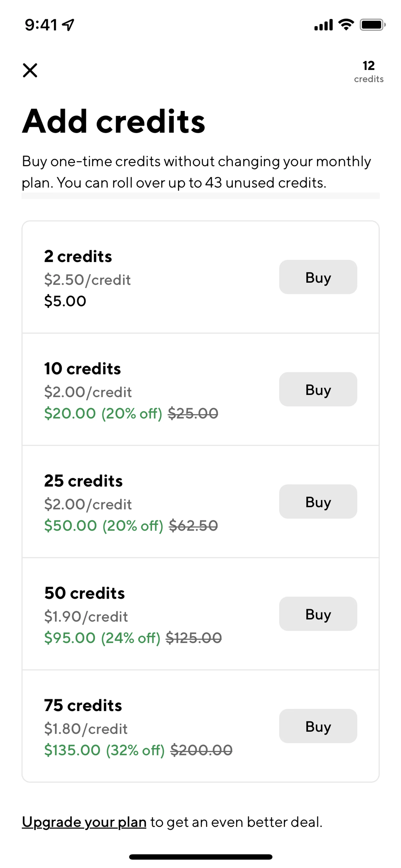Viewport: 401px width, 868px height.
Task: Tap the $135.00 (32% off) price
Action: [104, 750]
